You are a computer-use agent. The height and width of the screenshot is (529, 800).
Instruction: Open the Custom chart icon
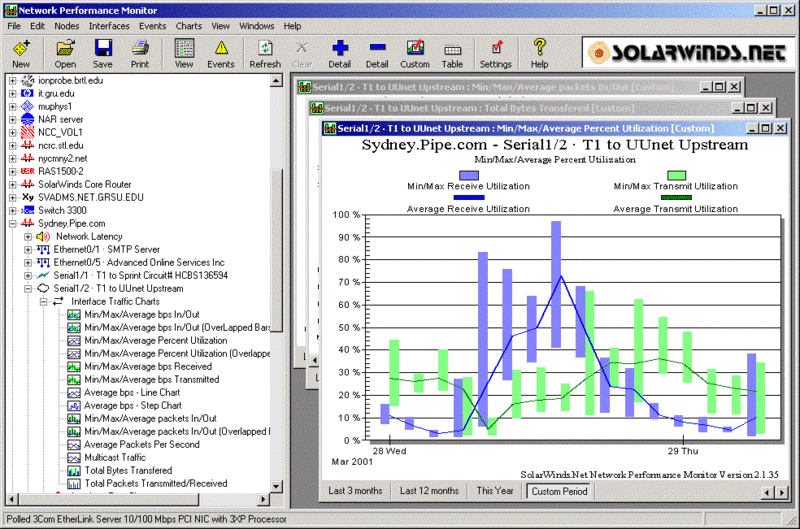point(415,53)
